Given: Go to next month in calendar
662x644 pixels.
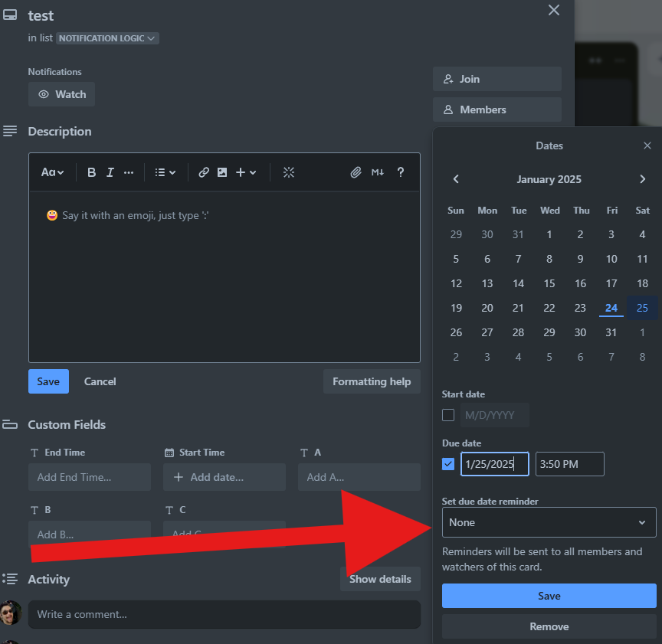Looking at the screenshot, I should 643,179.
